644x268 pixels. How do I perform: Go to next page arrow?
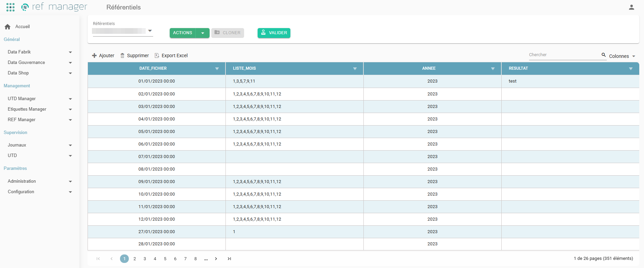coord(216,259)
